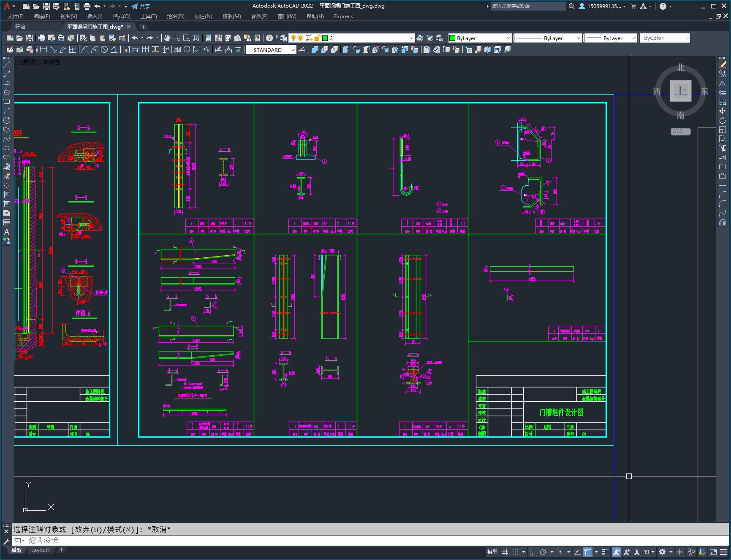Click the 共享 share button

(x=141, y=6)
